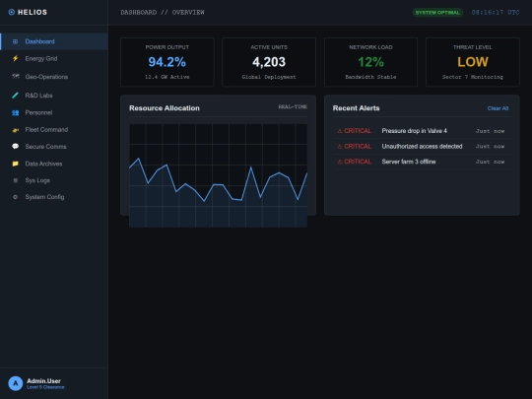This screenshot has height=399, width=532.
Task: Click the Fleet Command helicopter icon
Action: tap(15, 130)
